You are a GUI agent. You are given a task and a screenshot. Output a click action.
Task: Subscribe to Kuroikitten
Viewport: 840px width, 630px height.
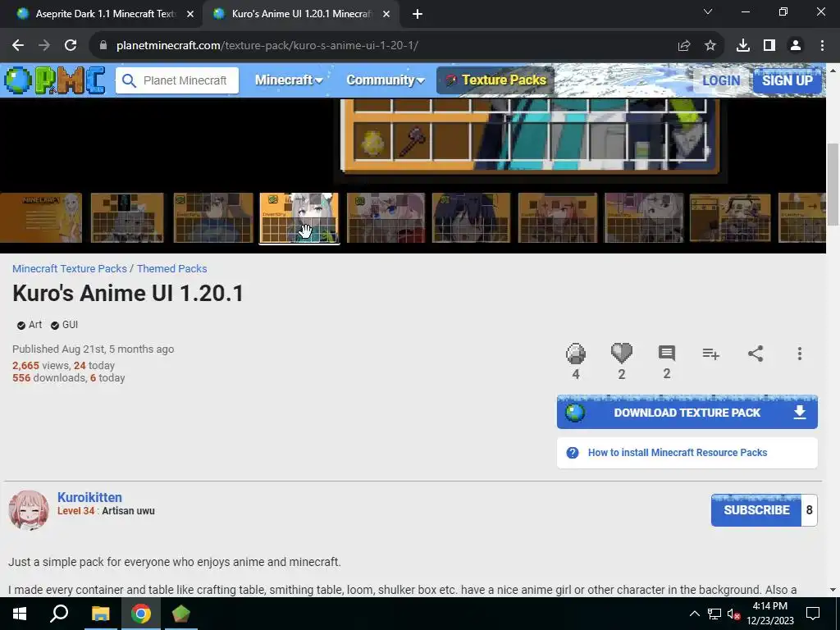click(x=756, y=510)
